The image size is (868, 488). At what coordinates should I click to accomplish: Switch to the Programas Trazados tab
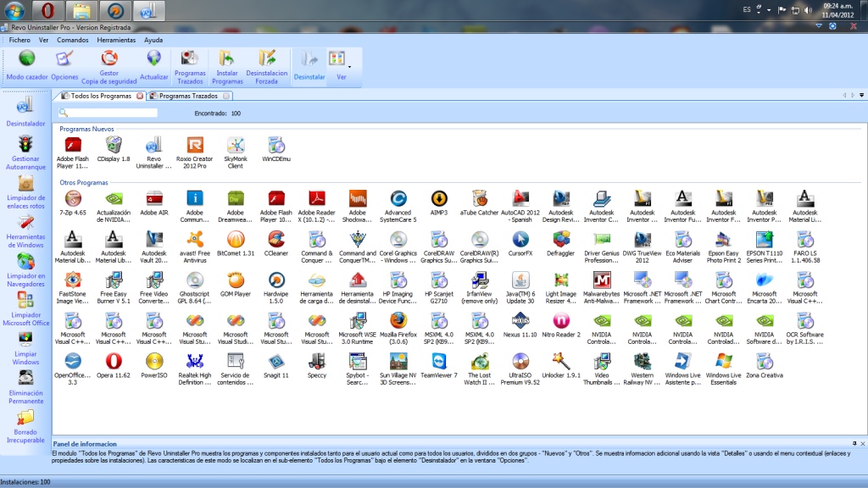point(189,96)
